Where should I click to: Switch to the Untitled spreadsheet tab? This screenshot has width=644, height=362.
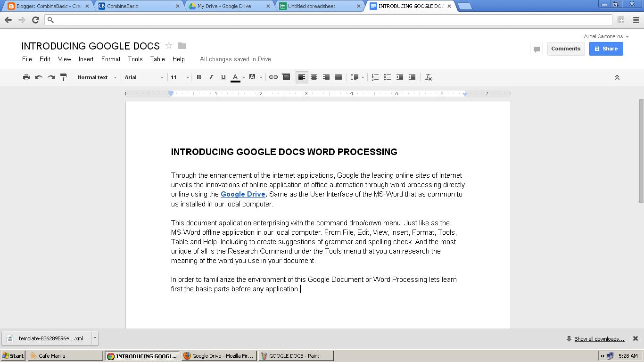[320, 6]
